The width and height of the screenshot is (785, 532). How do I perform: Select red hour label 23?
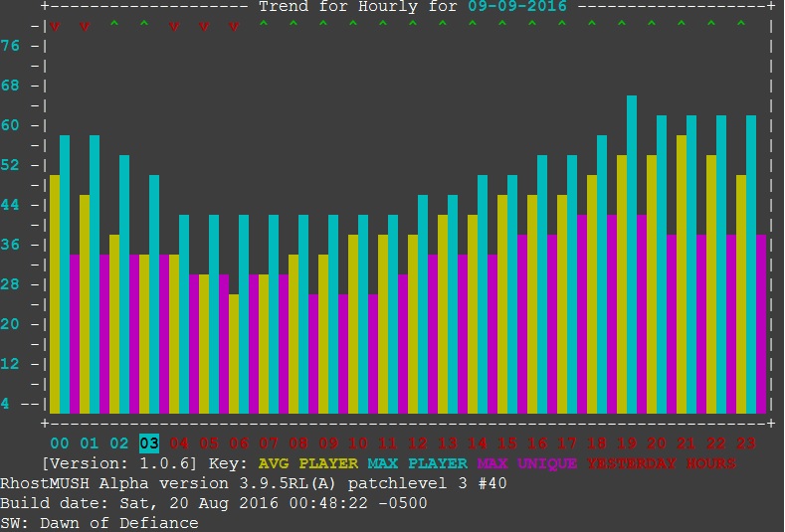click(x=746, y=443)
